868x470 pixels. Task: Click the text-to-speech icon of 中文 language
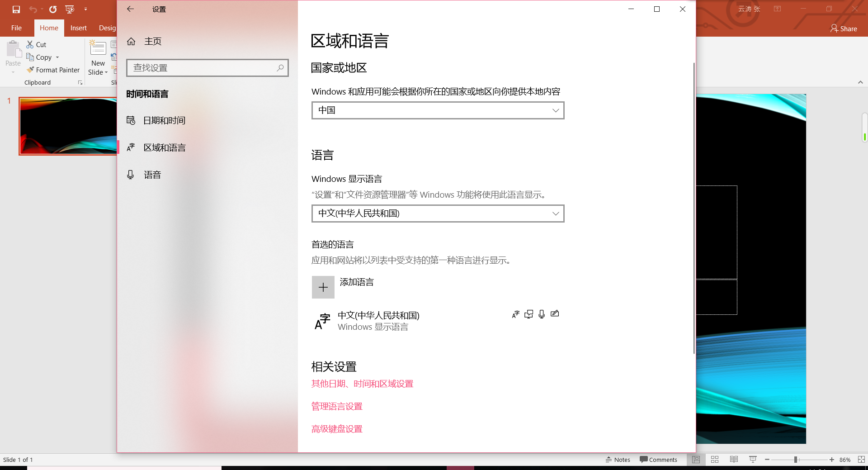click(x=528, y=314)
